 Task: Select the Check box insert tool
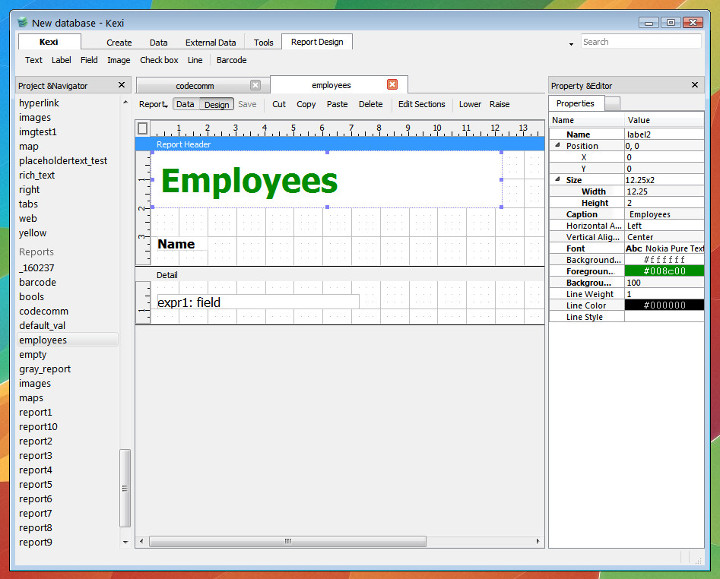(x=159, y=60)
